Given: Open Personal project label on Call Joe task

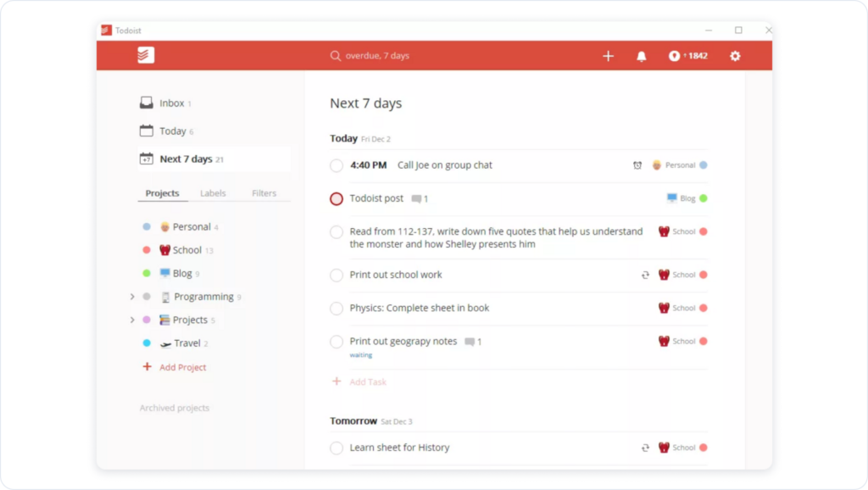Looking at the screenshot, I should click(681, 165).
